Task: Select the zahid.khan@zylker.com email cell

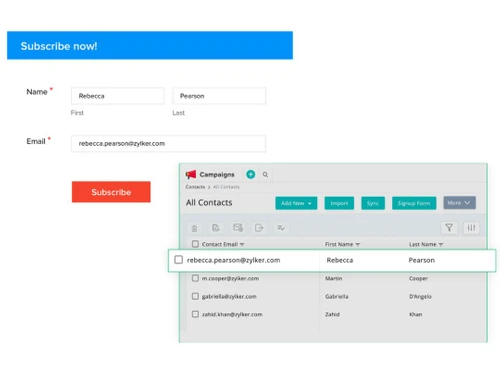Action: (x=232, y=314)
